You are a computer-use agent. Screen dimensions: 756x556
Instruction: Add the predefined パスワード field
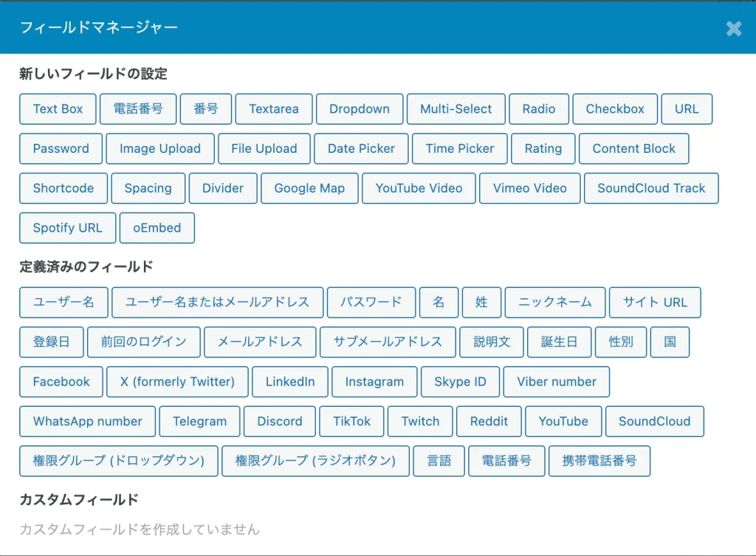[x=371, y=302]
